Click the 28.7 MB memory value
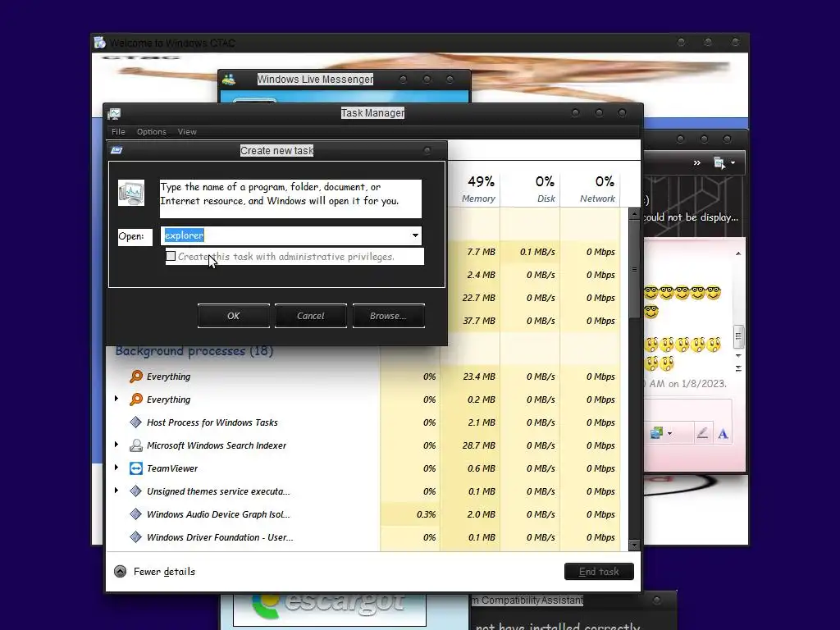 [x=479, y=445]
